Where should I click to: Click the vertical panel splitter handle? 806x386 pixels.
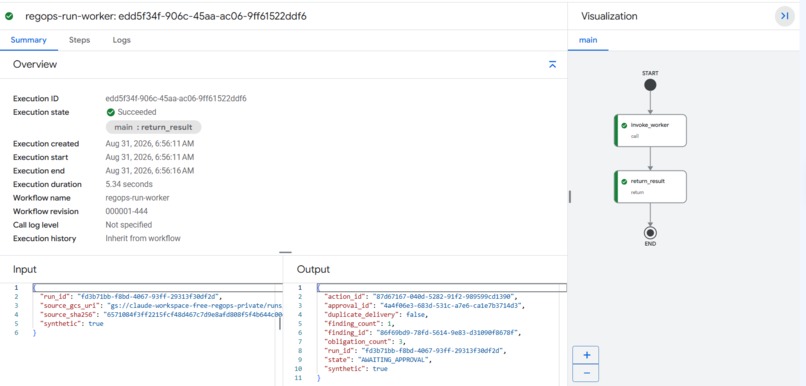coord(570,196)
